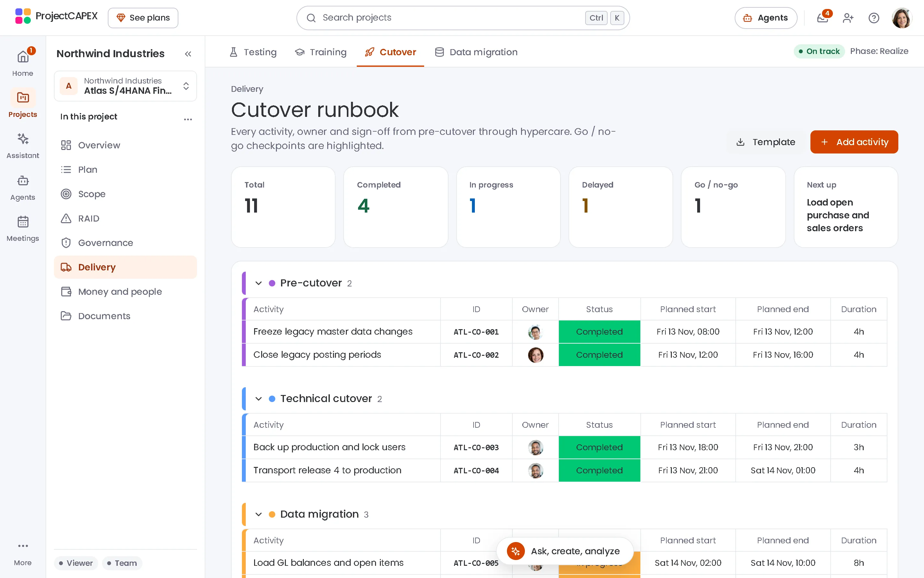This screenshot has width=924, height=578.
Task: Switch to the Data migration tab
Action: pyautogui.click(x=476, y=52)
